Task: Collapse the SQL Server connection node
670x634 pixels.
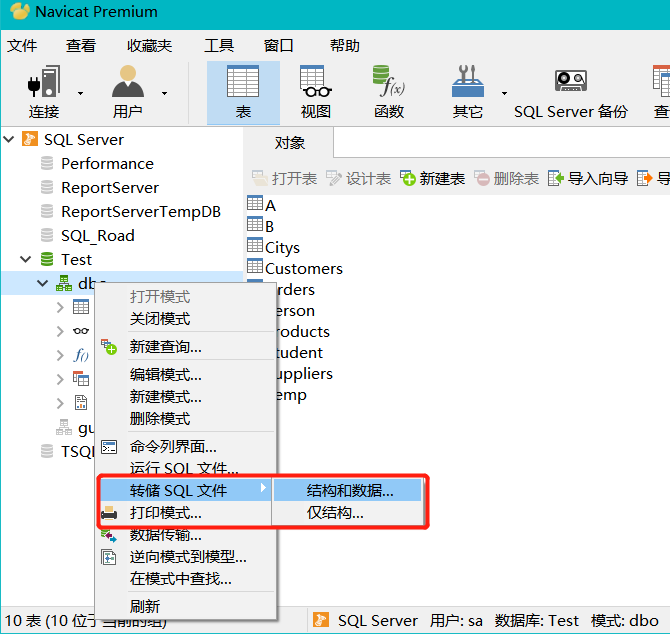Action: pos(9,139)
